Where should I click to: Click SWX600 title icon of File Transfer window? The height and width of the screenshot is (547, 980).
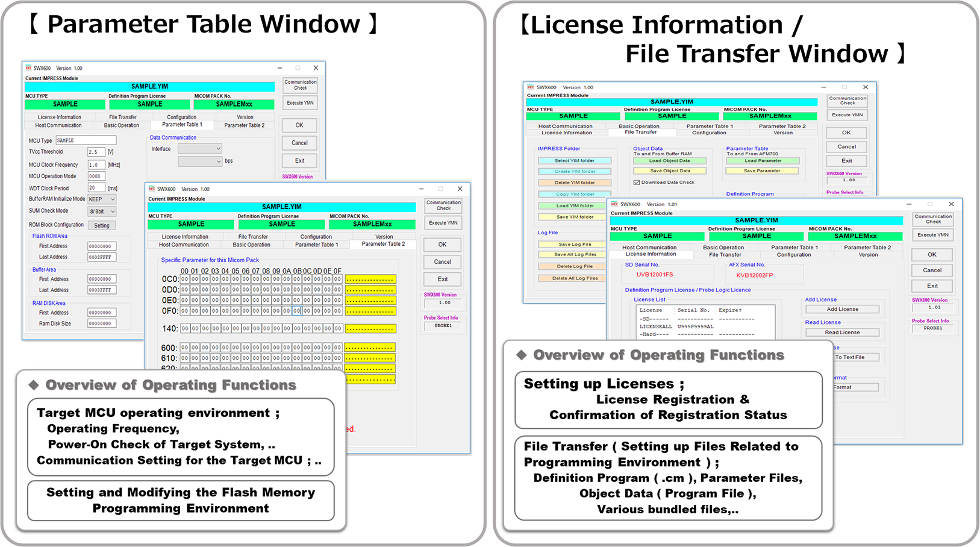pos(531,87)
